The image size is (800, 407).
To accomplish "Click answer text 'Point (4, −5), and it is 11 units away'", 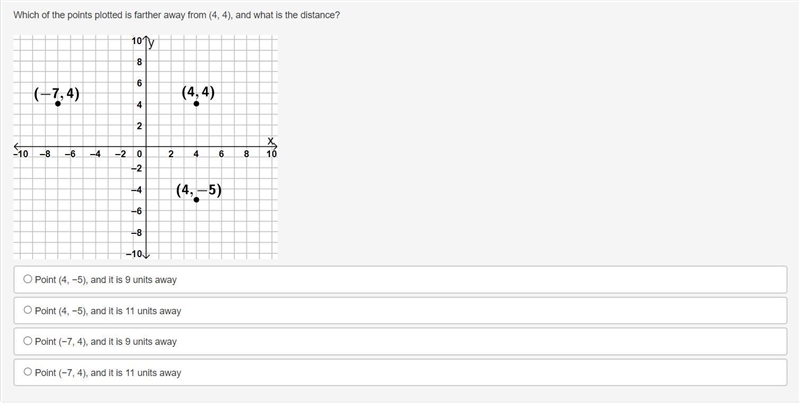I will pyautogui.click(x=108, y=311).
